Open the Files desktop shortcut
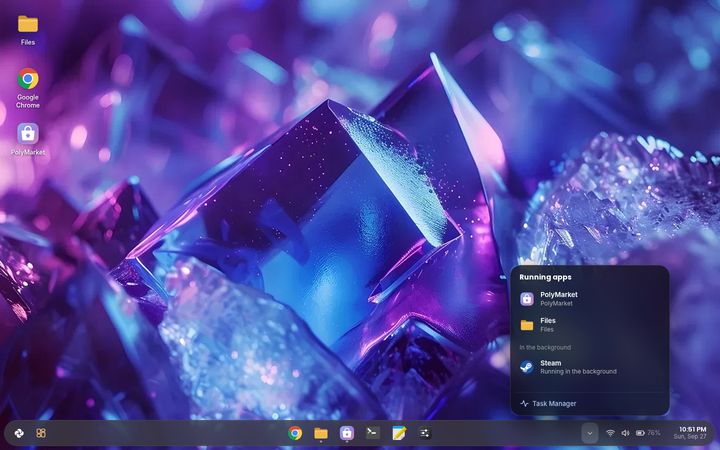Screen dimensions: 720x450 (x=28, y=30)
